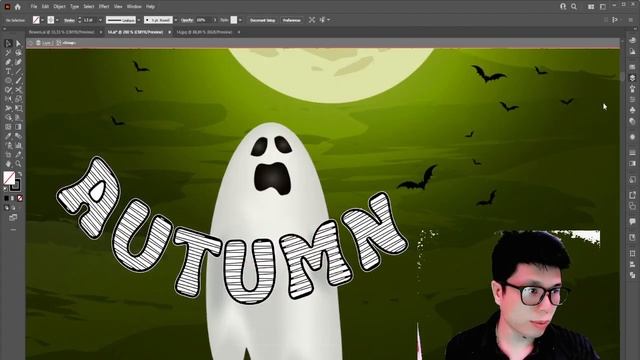640x360 pixels.
Task: Select the Perspective Grid tool
Action: [x=18, y=118]
